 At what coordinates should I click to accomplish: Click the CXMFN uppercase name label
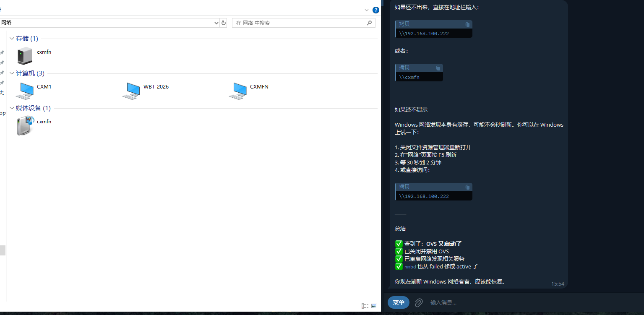click(259, 87)
